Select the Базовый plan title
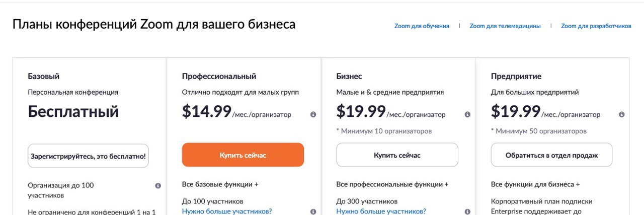Viewport: 644px width, 215px height. tap(44, 77)
